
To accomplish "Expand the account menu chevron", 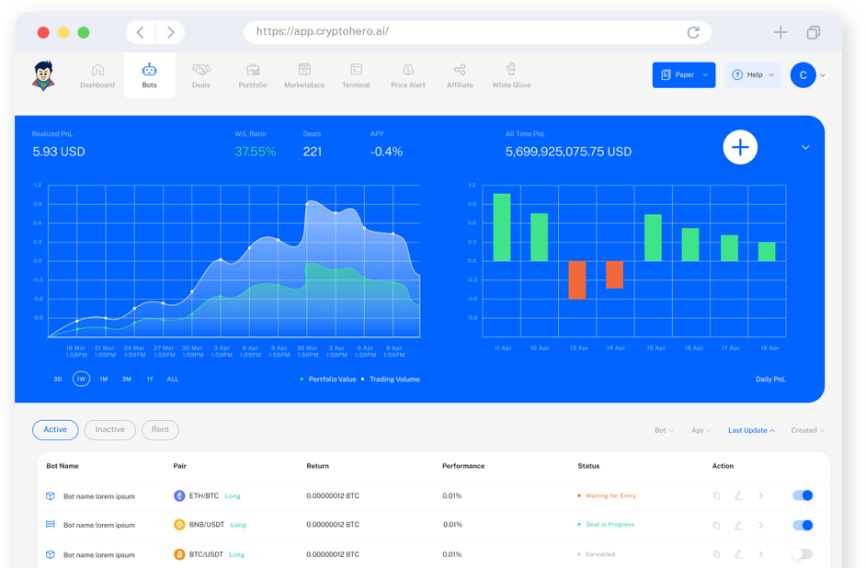I will [x=822, y=75].
